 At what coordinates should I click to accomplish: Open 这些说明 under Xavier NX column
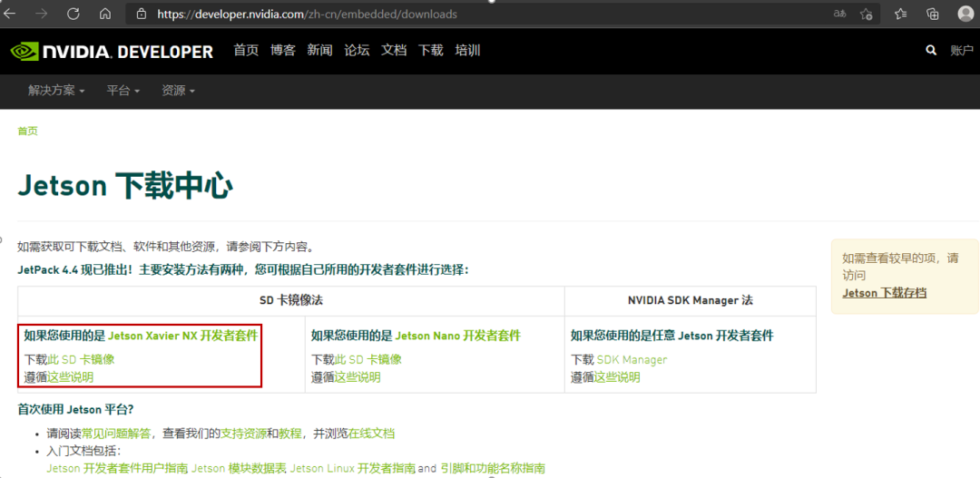point(71,377)
